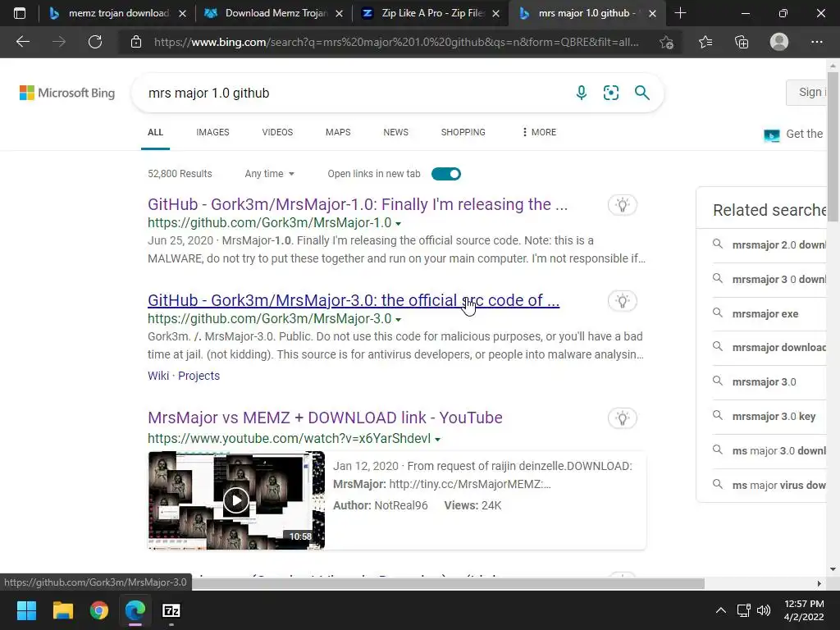840x630 pixels.
Task: Click the vertical page scrollbar thumb
Action: click(x=833, y=146)
